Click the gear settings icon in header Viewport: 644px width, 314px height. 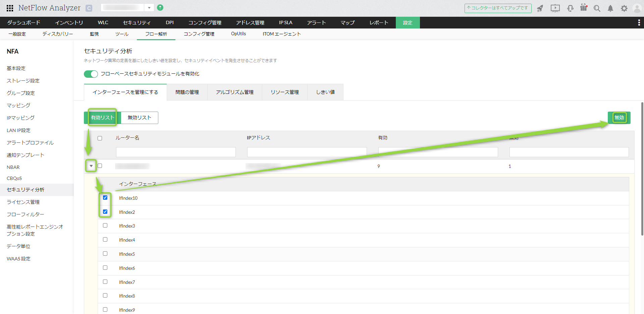tap(624, 8)
